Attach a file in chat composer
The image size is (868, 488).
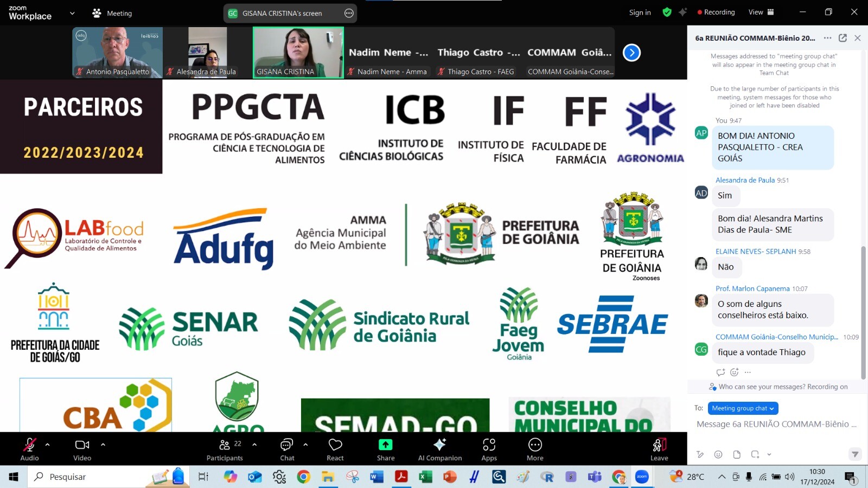point(737,454)
